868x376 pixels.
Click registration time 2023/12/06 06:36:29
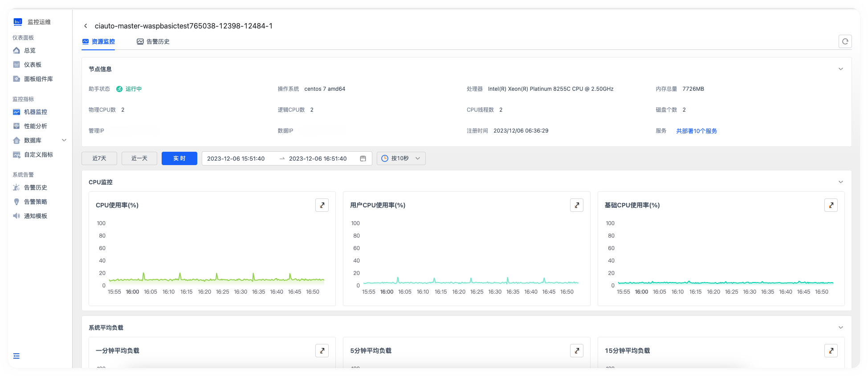click(521, 131)
